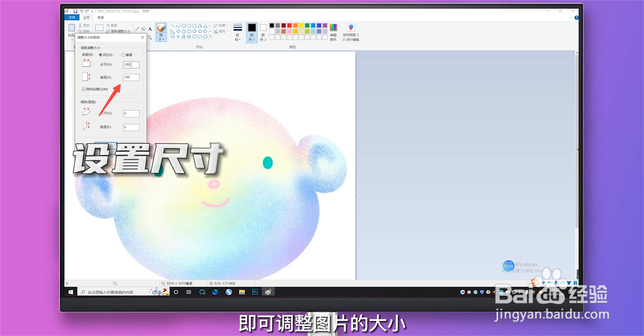Choose the red color in palette
644x336 pixels.
289,25
